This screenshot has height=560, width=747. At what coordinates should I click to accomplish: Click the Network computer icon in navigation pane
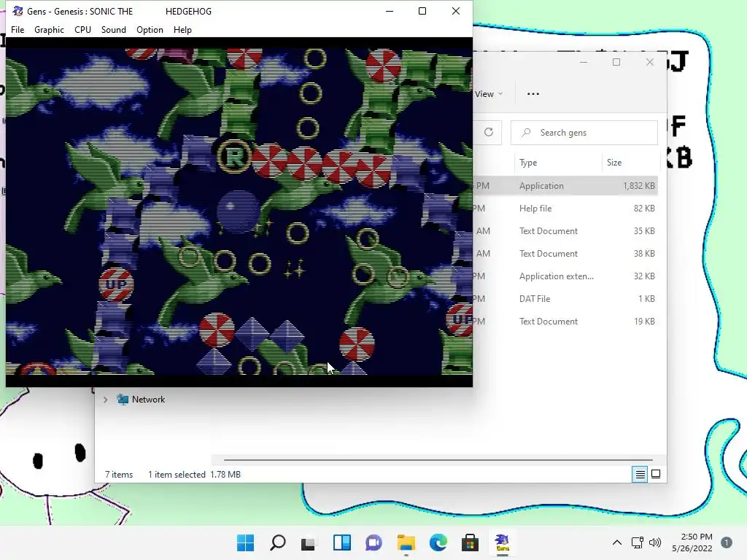(x=123, y=399)
